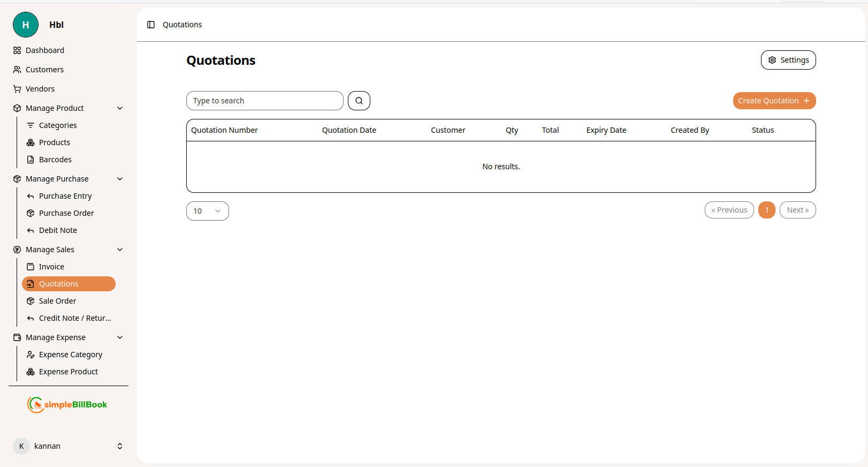
Task: Click the magnifier search button
Action: tap(359, 101)
